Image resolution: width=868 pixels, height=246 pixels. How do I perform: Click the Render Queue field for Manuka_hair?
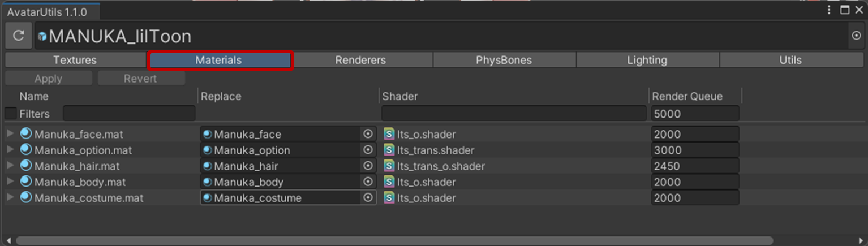pos(694,166)
